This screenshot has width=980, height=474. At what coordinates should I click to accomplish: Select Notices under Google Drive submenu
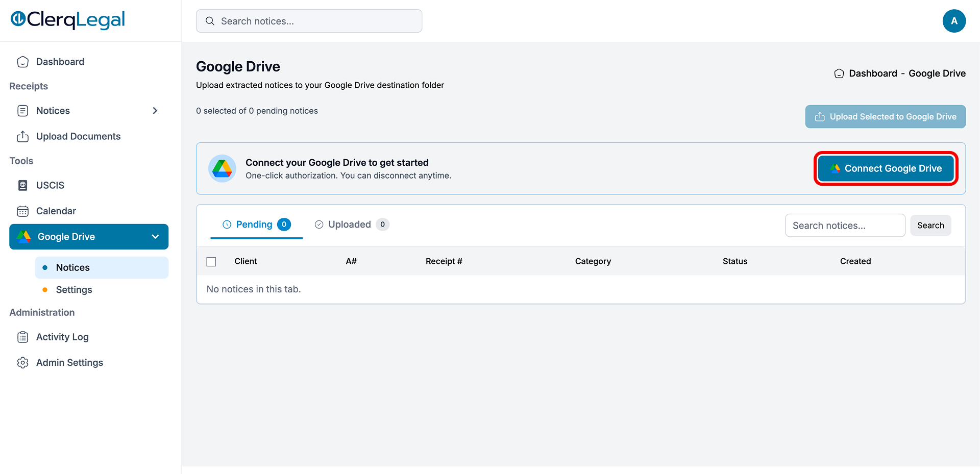coord(102,267)
